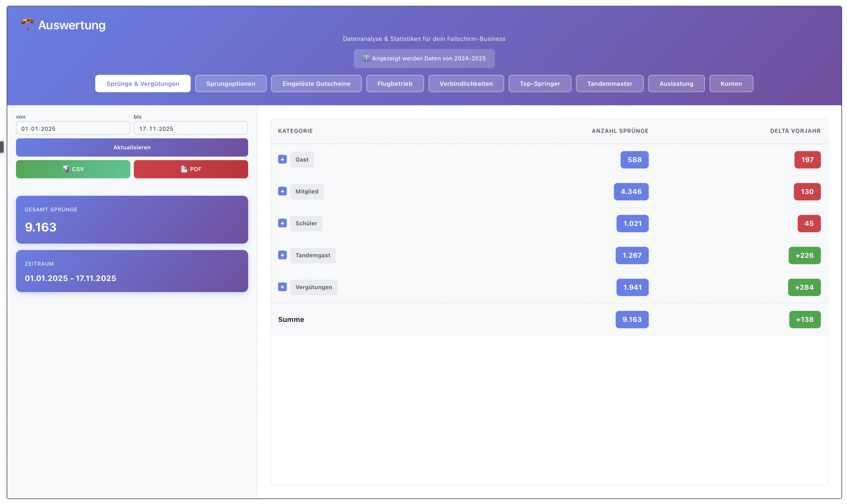Click the 'von' date input field

pos(73,129)
